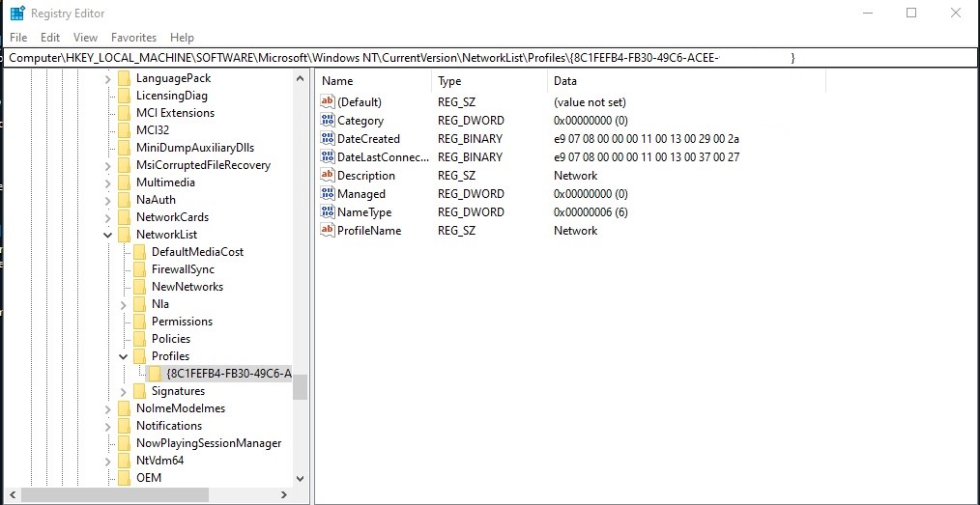Viewport: 980px width, 505px height.
Task: Expand the NaAuth tree node
Action: (x=107, y=201)
